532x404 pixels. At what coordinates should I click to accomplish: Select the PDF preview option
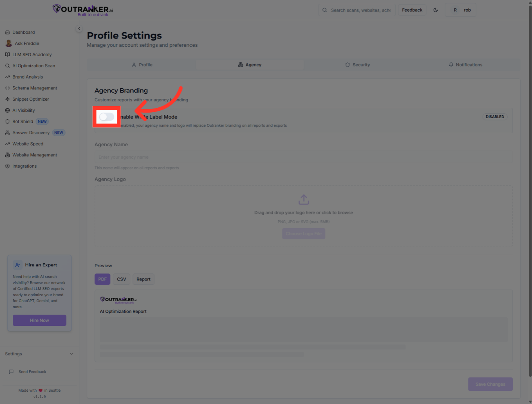coord(102,279)
